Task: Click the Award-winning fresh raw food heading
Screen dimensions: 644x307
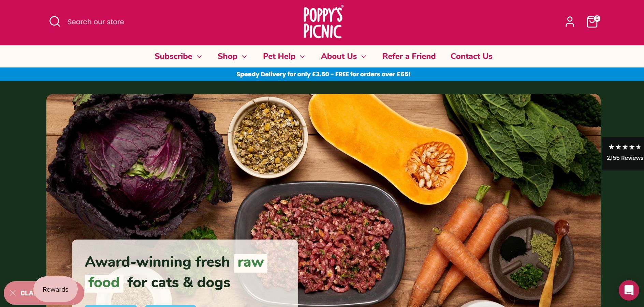Action: coord(176,272)
